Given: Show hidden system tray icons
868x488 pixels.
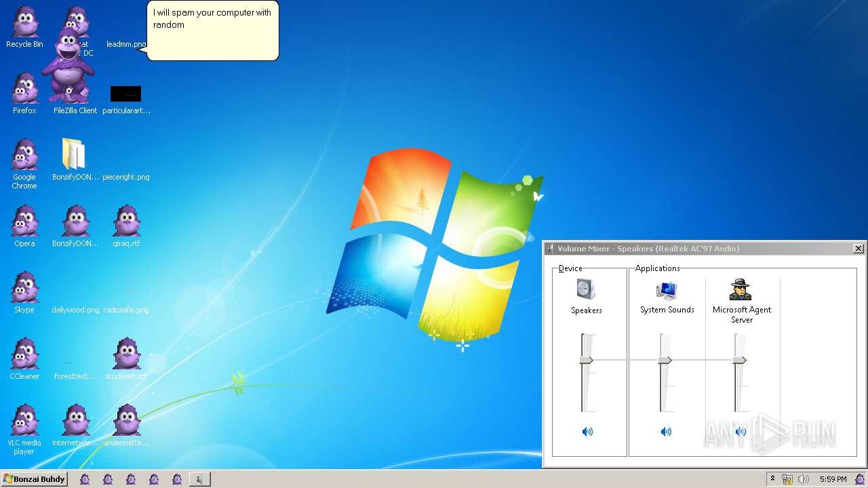Looking at the screenshot, I should tap(772, 479).
